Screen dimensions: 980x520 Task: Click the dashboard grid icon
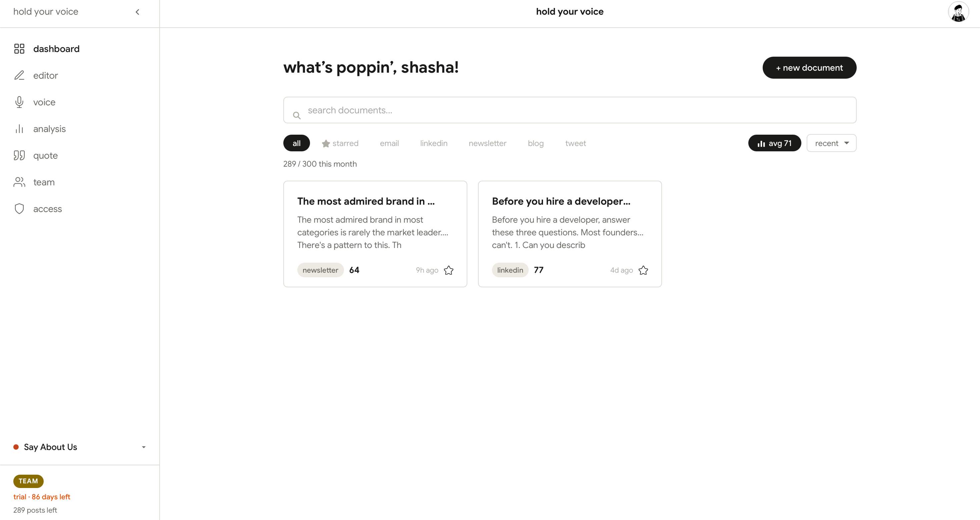click(19, 49)
